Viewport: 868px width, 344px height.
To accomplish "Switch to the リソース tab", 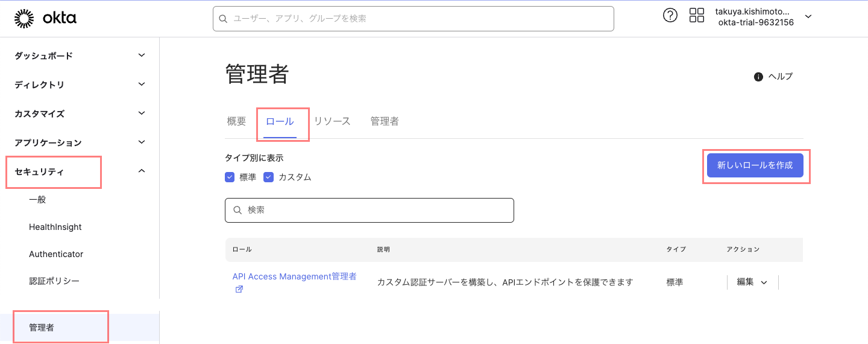I will tap(332, 121).
